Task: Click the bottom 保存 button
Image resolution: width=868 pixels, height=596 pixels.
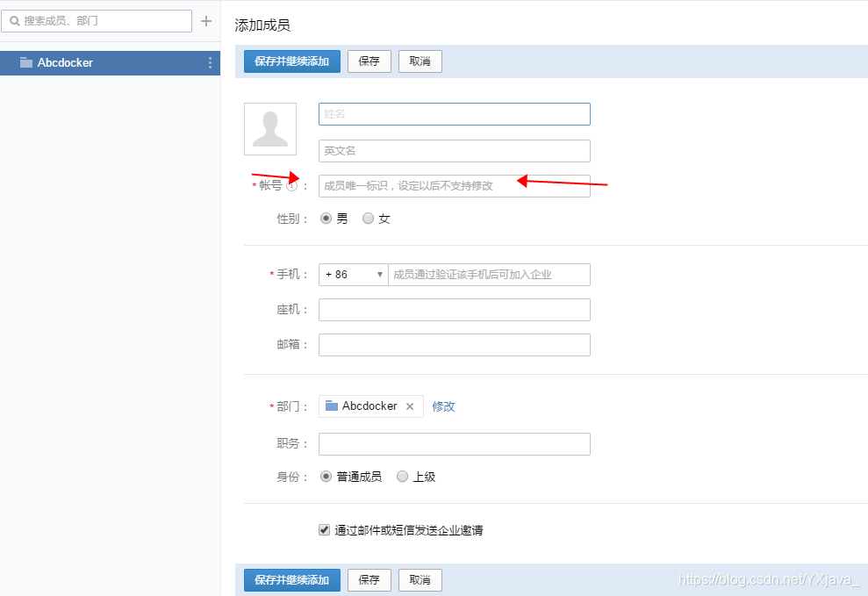Action: tap(369, 580)
